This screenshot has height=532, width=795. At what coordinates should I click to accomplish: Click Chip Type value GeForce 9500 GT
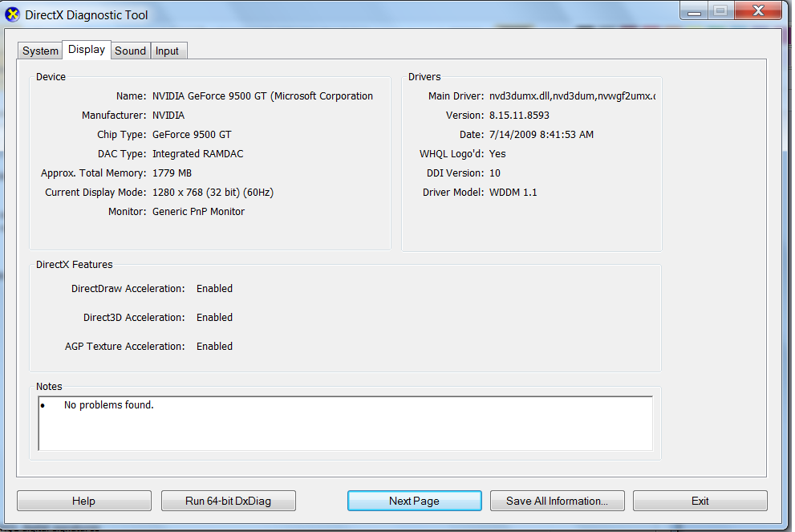point(192,134)
